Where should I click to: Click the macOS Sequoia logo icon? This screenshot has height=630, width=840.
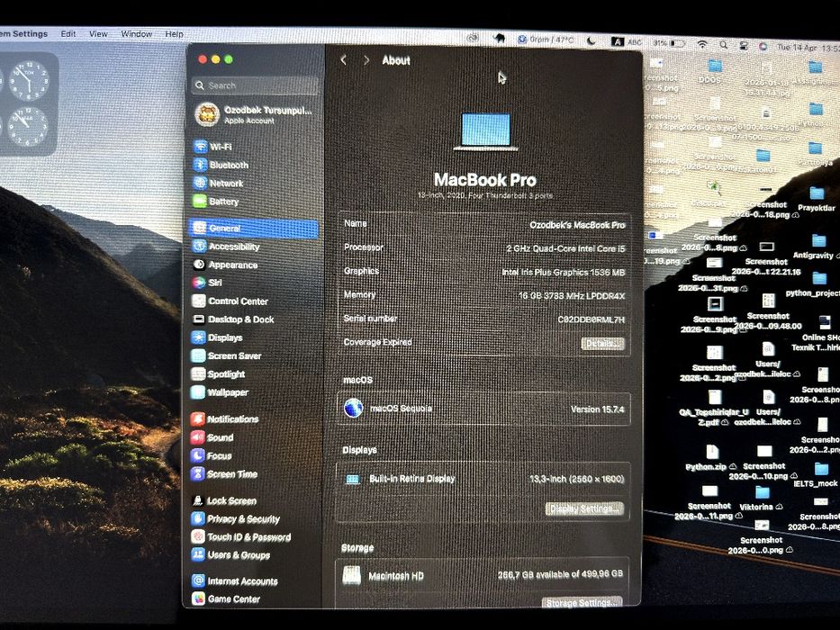(x=354, y=409)
